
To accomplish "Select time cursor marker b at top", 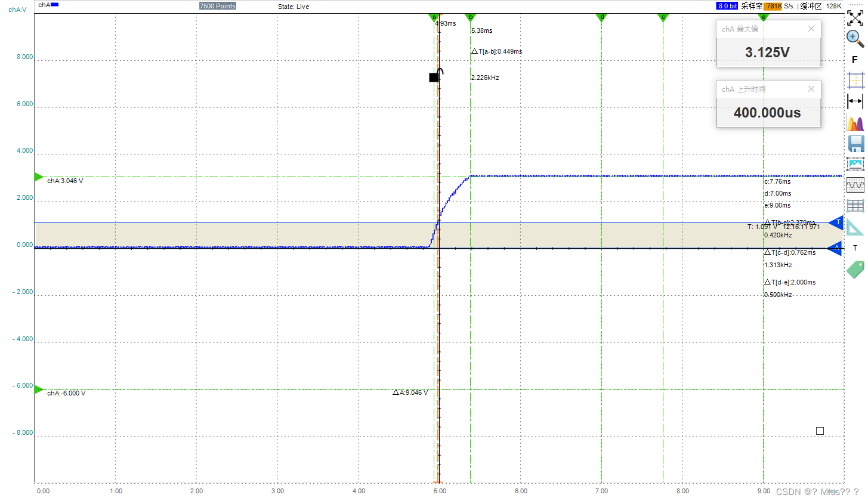I will 471,17.
